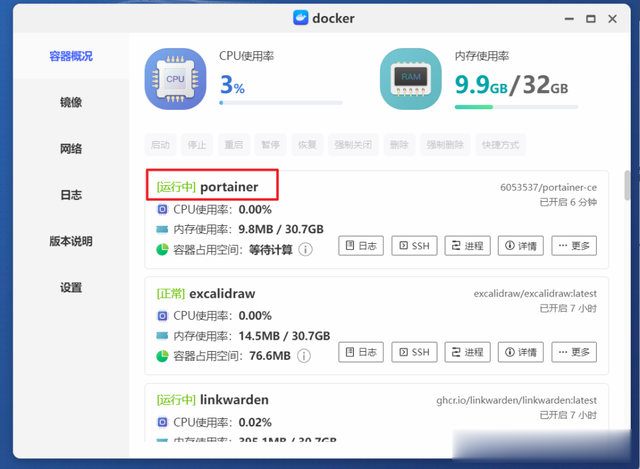Click the 强制删除 force-delete button
Viewport: 640px width, 469px height.
[445, 144]
